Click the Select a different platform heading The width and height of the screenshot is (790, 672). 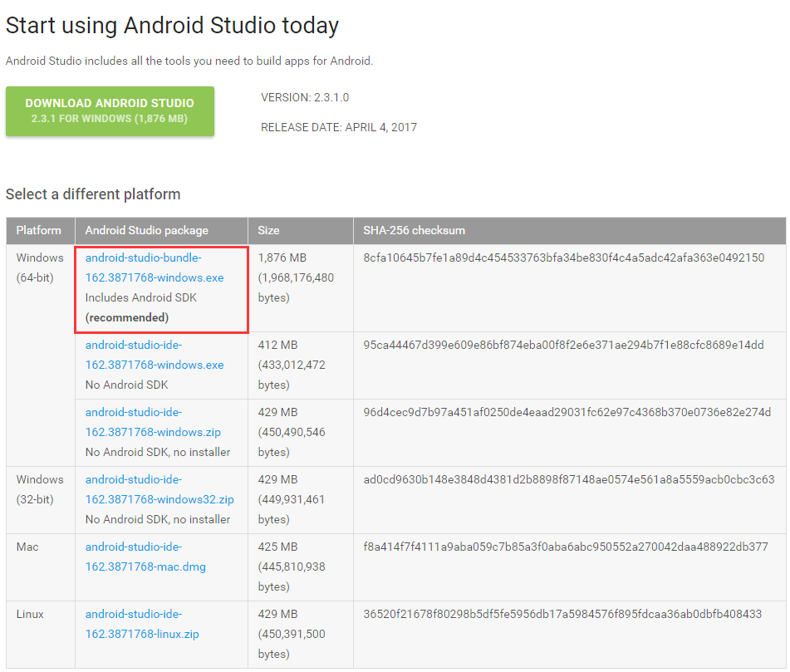click(x=93, y=194)
